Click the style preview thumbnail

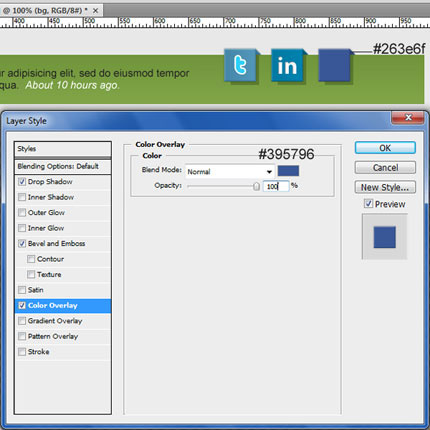(x=384, y=237)
